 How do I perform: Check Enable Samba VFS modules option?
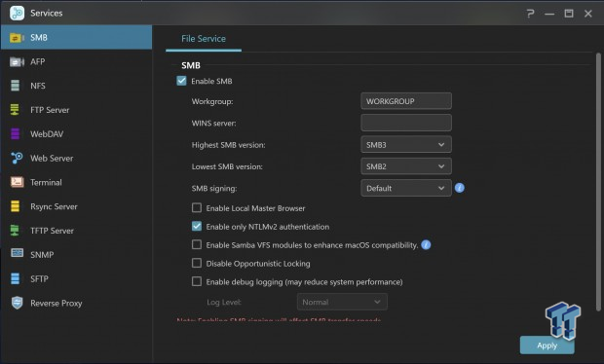(x=197, y=244)
